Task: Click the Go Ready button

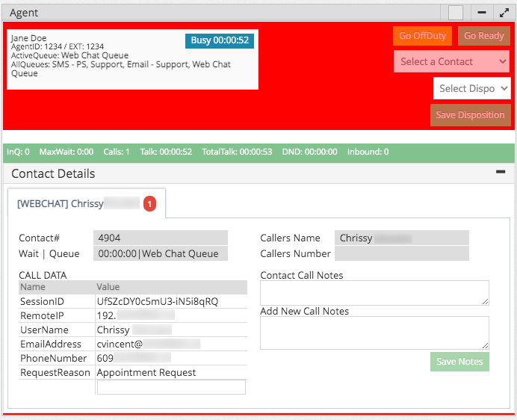Action: [484, 36]
